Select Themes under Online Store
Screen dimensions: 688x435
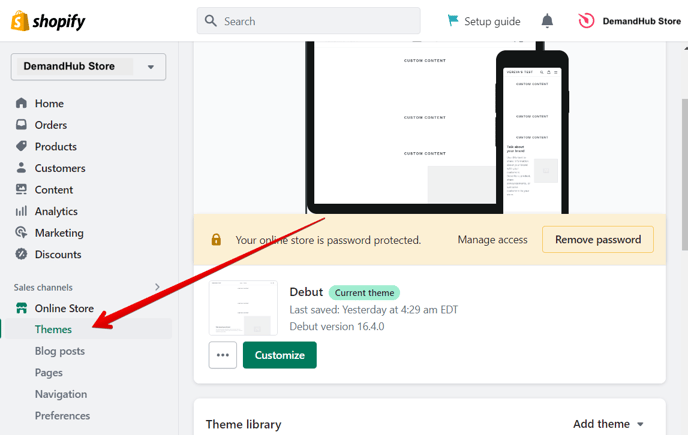[x=53, y=329]
